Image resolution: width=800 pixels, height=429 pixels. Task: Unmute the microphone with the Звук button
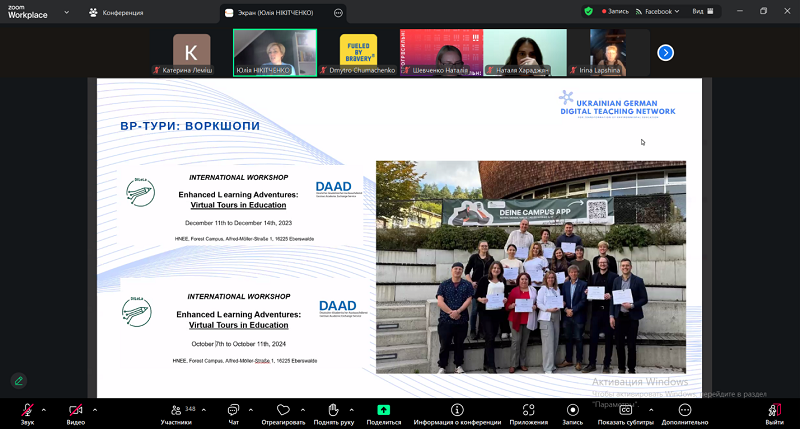(27, 412)
